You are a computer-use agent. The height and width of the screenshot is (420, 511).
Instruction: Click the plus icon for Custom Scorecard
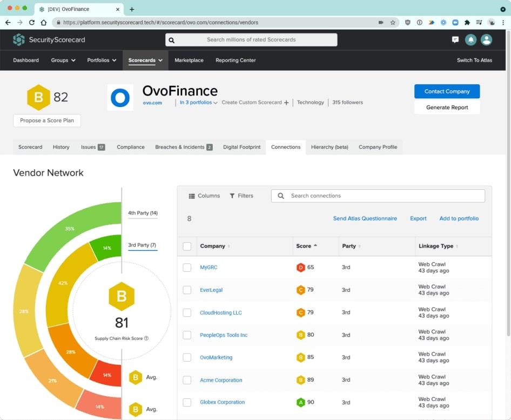pos(286,103)
